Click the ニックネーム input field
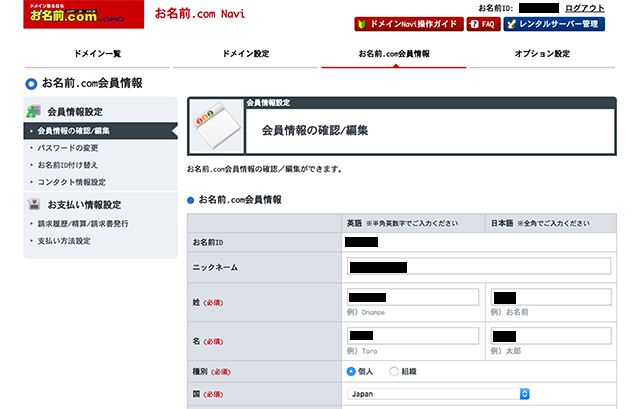This screenshot has width=640, height=409. click(479, 266)
